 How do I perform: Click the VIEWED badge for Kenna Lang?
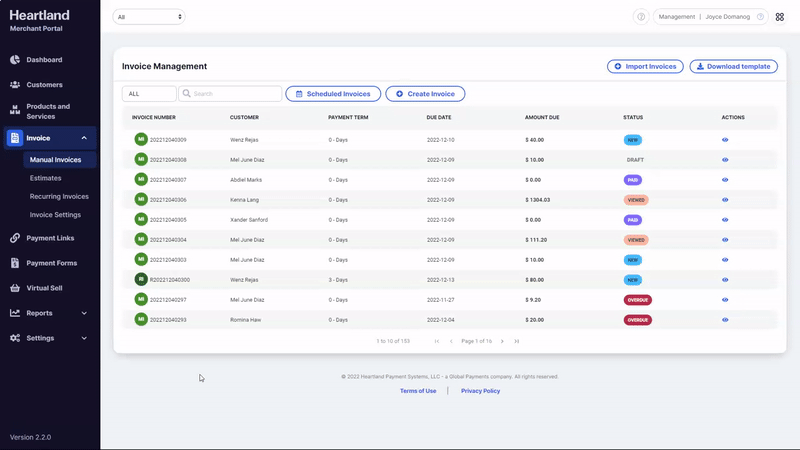click(x=636, y=200)
